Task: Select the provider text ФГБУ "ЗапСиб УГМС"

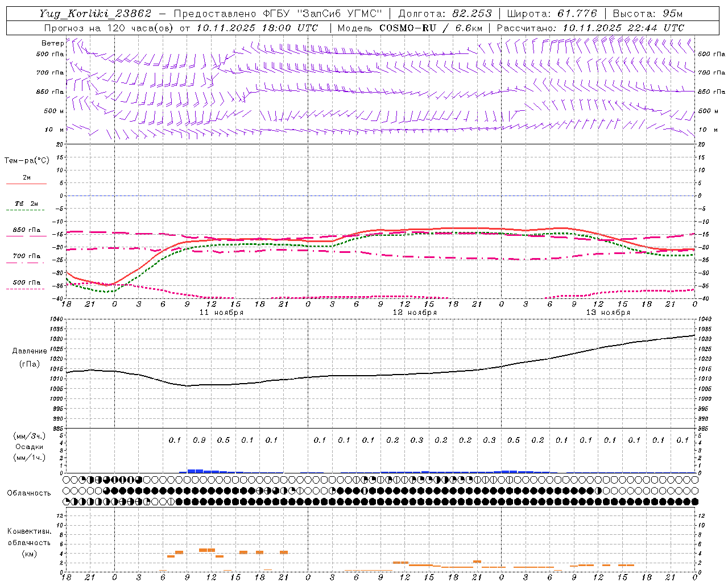Action: click(322, 14)
